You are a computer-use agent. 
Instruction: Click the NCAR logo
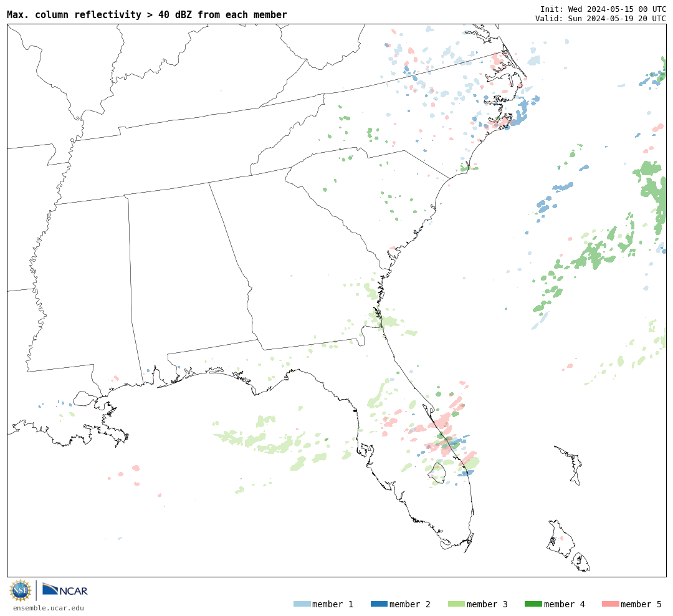65,589
